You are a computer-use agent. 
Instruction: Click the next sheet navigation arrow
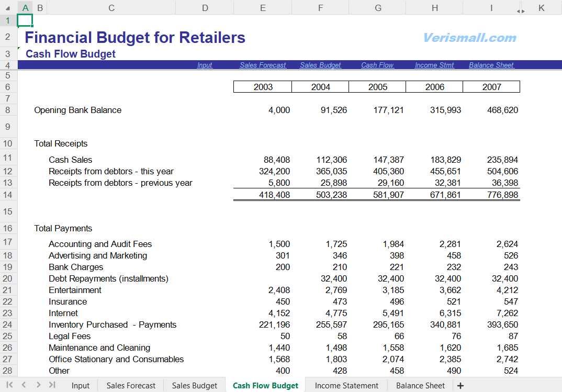[38, 385]
